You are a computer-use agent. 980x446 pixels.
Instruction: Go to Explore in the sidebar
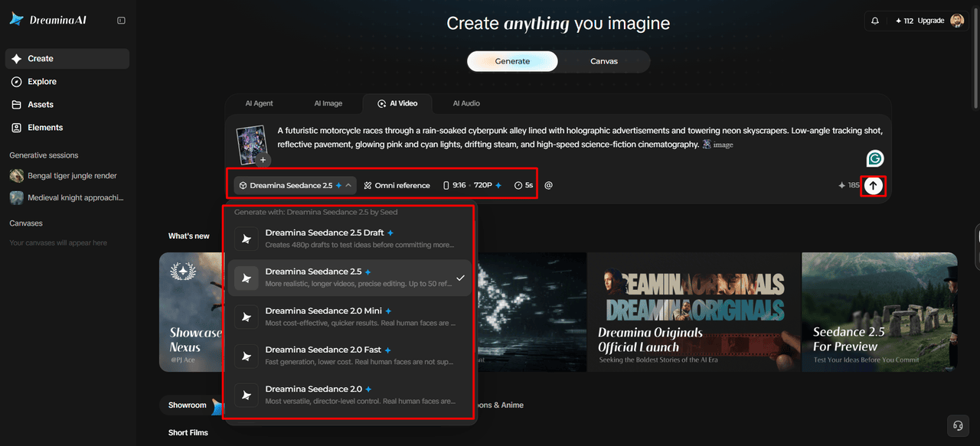(x=67, y=82)
